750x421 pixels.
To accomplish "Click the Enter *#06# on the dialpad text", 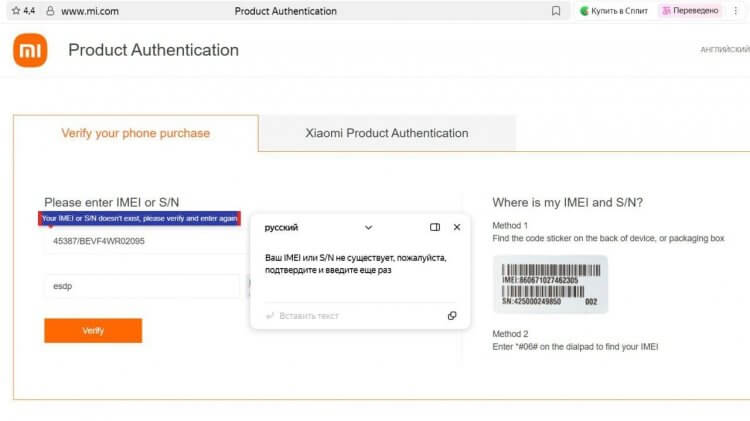I will (575, 347).
